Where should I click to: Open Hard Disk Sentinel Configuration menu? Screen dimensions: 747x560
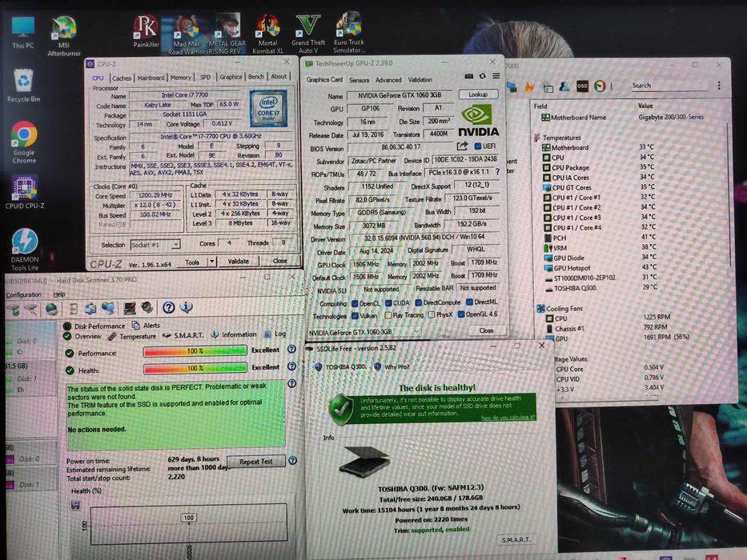coord(23,294)
